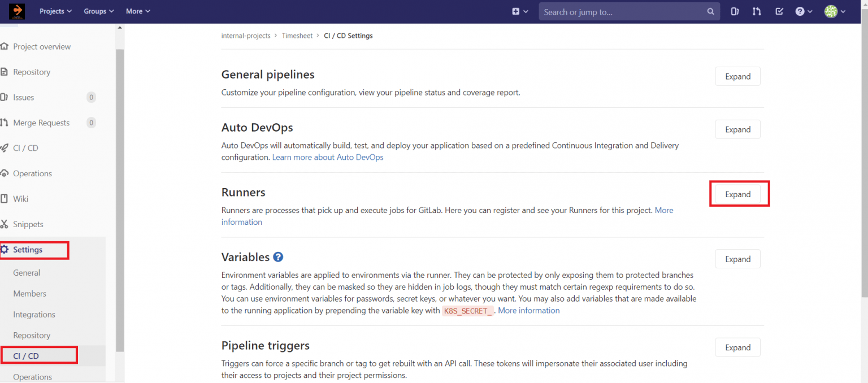
Task: Open the new item plus icon menu
Action: pos(520,11)
